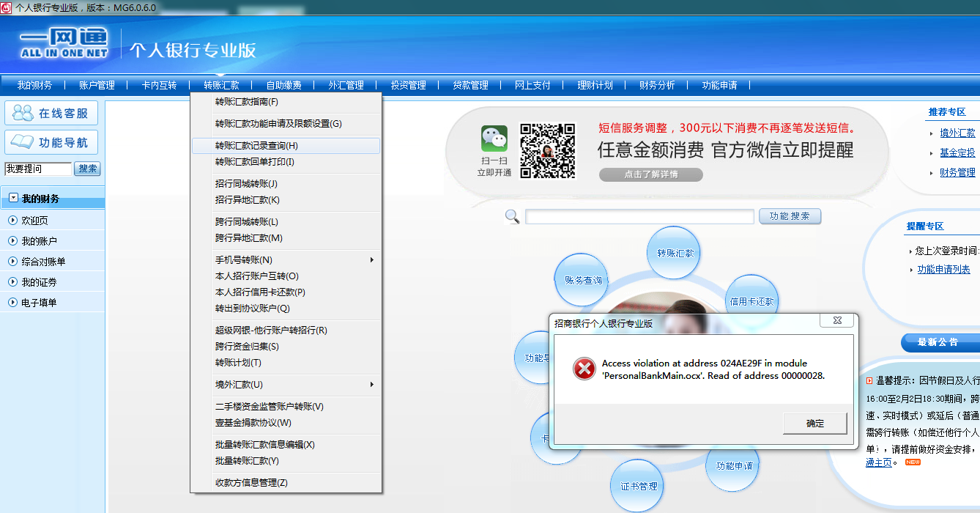
Task: Choose 转账汇款回单打印(I)
Action: pos(286,162)
